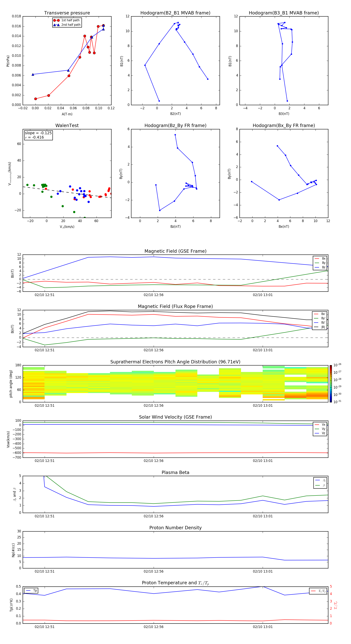The image size is (351, 644).
Task: Click the "Np(#/cc)" y-axis label
Action: [x=13, y=550]
